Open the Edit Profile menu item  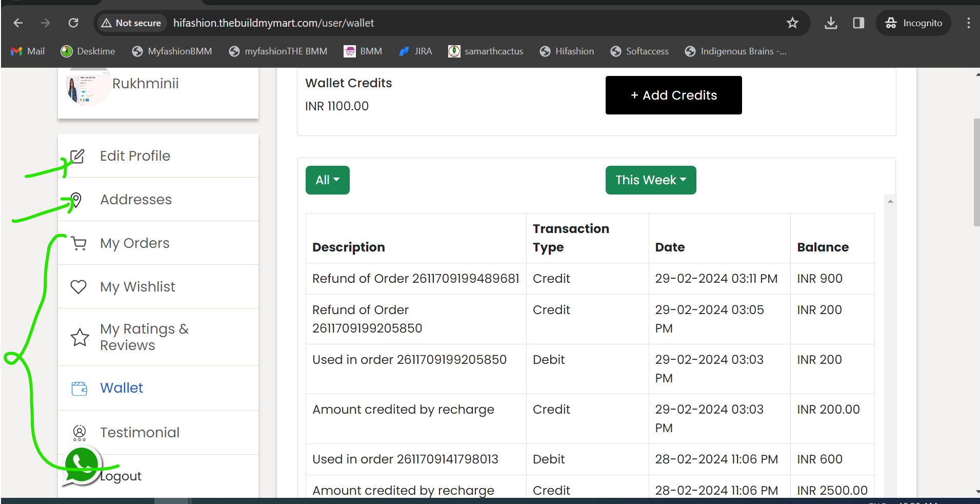(158, 156)
